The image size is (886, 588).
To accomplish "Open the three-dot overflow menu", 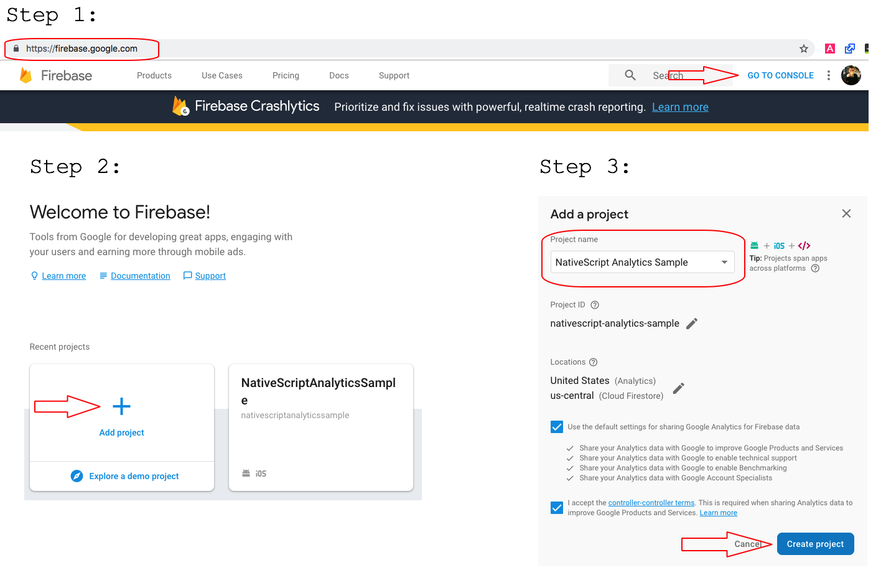I will [x=828, y=75].
